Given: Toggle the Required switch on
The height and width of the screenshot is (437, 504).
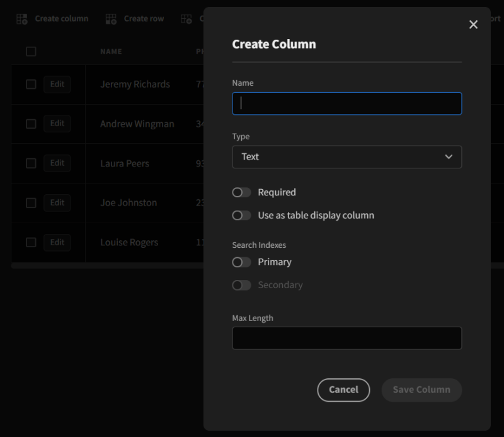Looking at the screenshot, I should point(241,192).
